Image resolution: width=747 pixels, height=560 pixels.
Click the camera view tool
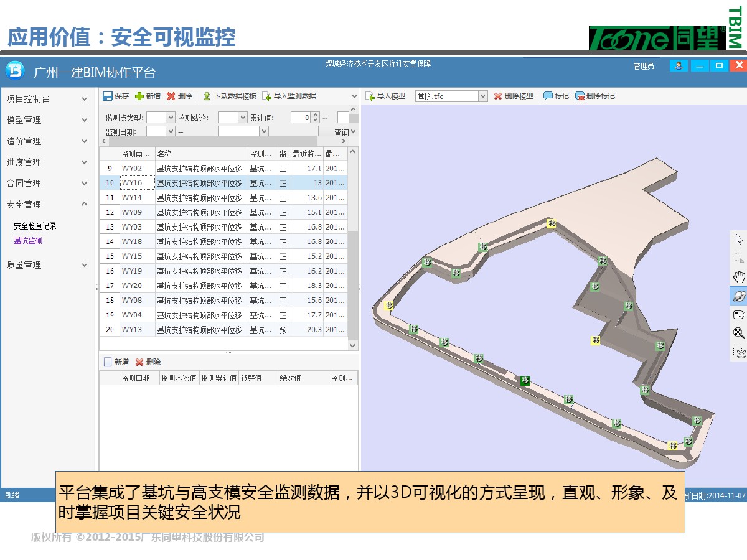(739, 315)
